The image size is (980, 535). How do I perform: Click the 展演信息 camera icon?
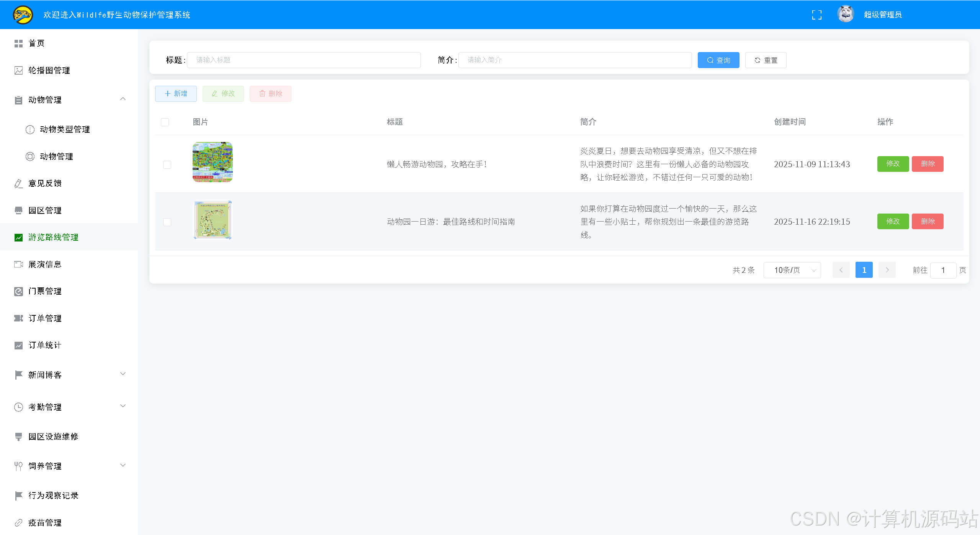pyautogui.click(x=18, y=264)
